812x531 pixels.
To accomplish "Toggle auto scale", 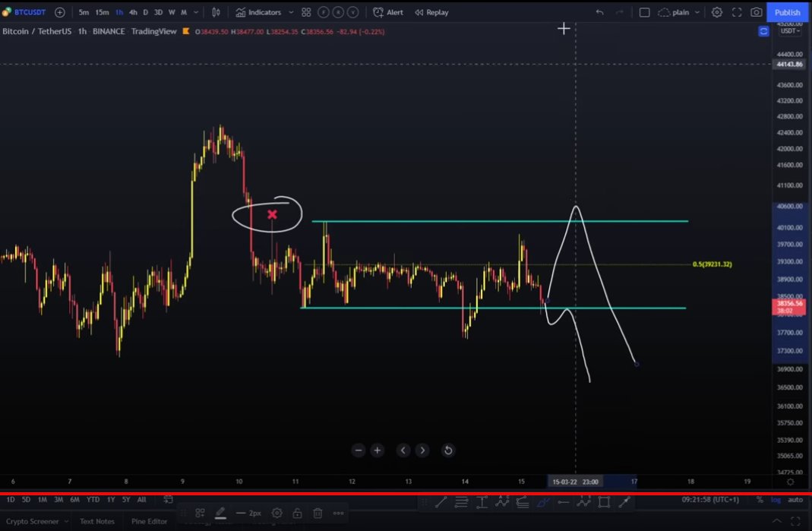I will coord(795,499).
